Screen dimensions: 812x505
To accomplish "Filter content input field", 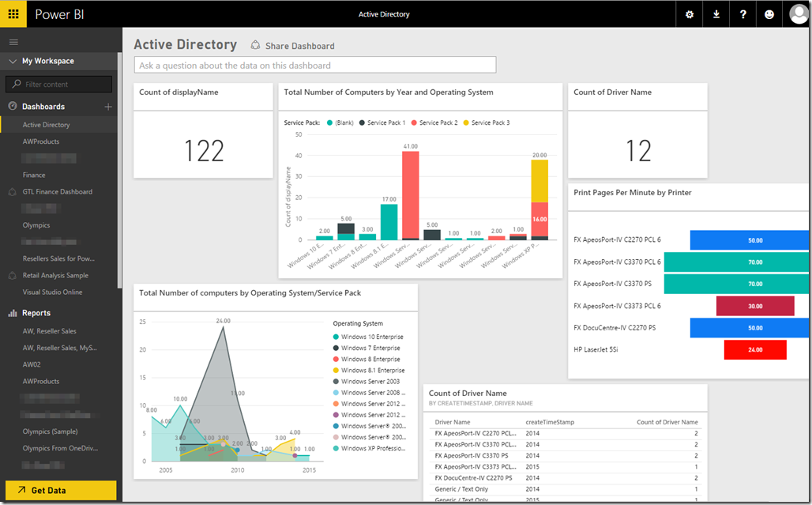I will (x=58, y=84).
